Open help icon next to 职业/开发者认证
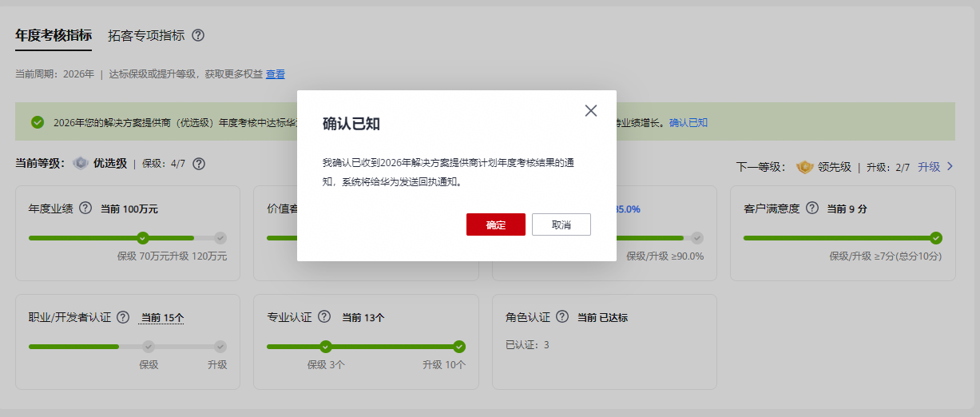 point(123,317)
